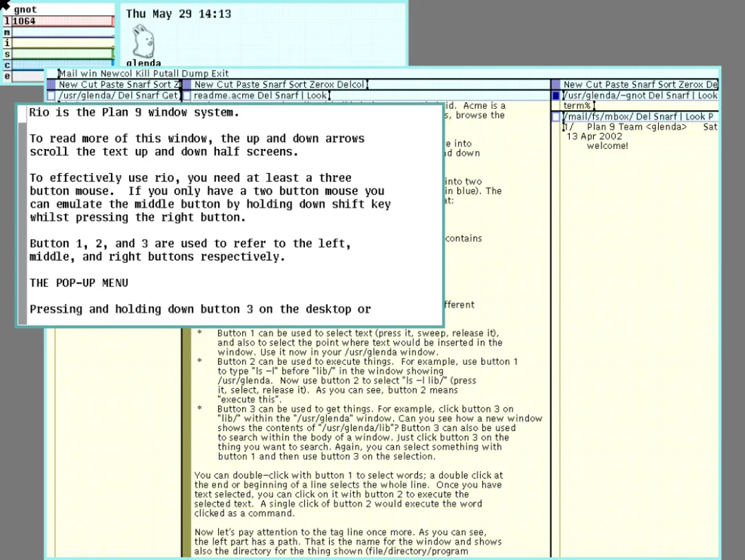
Task: Click Look in the /mail/fs/mbox/ window tag
Action: (x=695, y=117)
